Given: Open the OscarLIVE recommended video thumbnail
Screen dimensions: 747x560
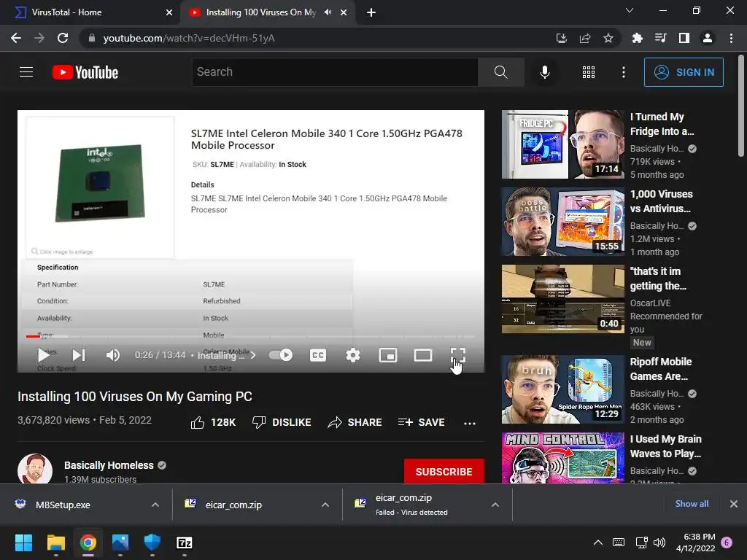Looking at the screenshot, I should click(x=562, y=298).
